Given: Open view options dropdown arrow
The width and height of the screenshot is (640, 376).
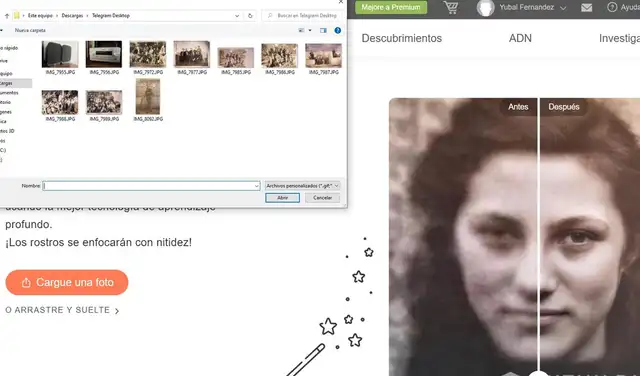Looking at the screenshot, I should pyautogui.click(x=310, y=30).
